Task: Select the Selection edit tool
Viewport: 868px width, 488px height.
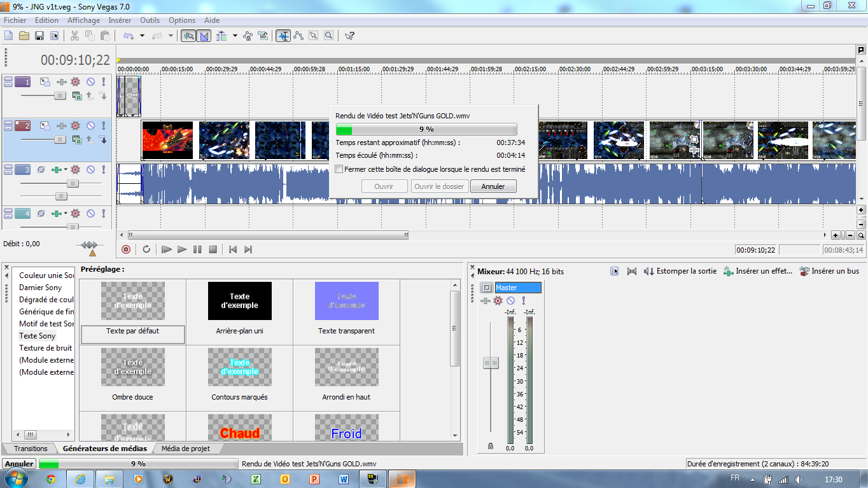Action: point(314,36)
